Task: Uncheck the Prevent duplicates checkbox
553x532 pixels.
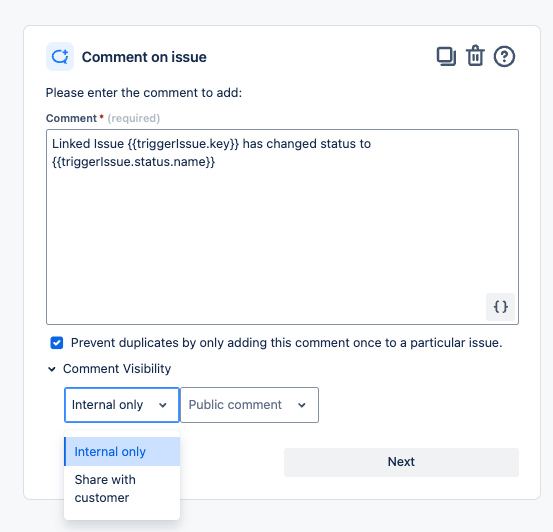Action: [57, 343]
